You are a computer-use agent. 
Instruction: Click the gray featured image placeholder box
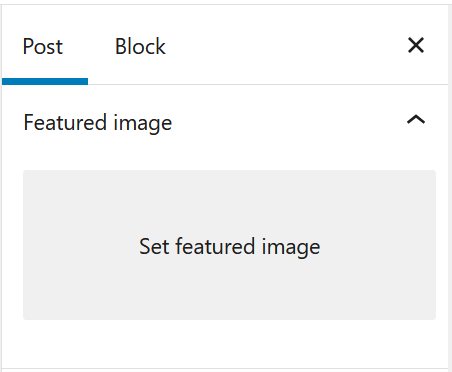pyautogui.click(x=229, y=245)
